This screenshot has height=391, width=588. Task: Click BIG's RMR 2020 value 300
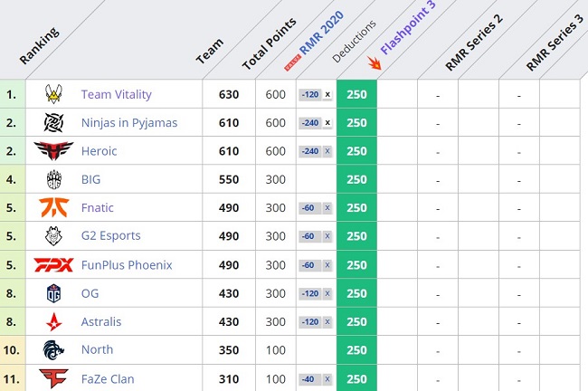(276, 179)
